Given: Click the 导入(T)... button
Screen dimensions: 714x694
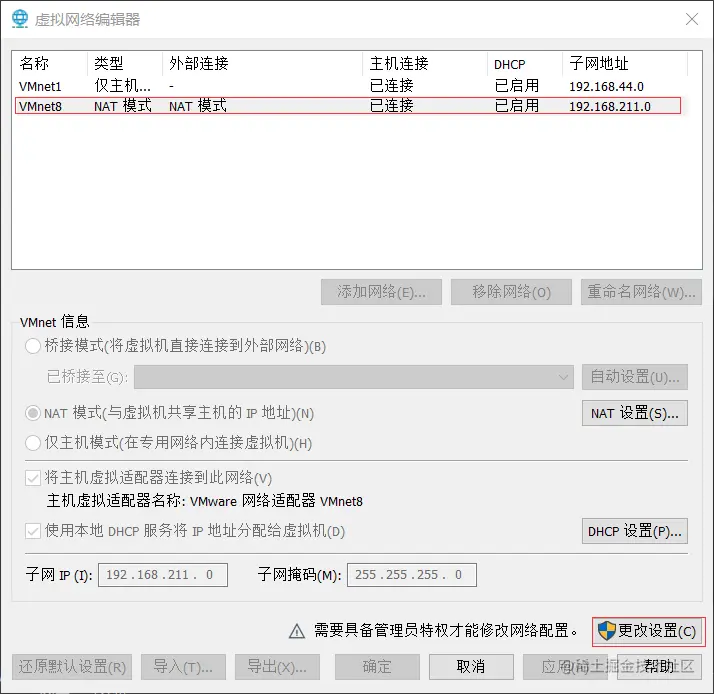Looking at the screenshot, I should (183, 667).
